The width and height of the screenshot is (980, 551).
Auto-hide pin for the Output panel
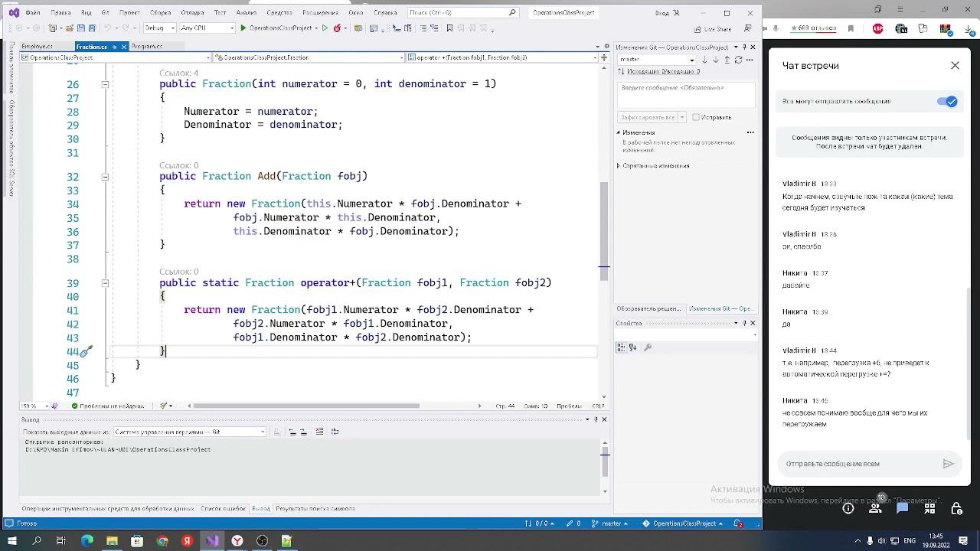point(595,419)
